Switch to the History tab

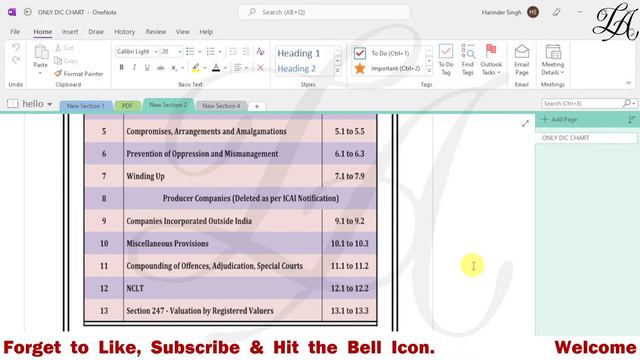124,32
